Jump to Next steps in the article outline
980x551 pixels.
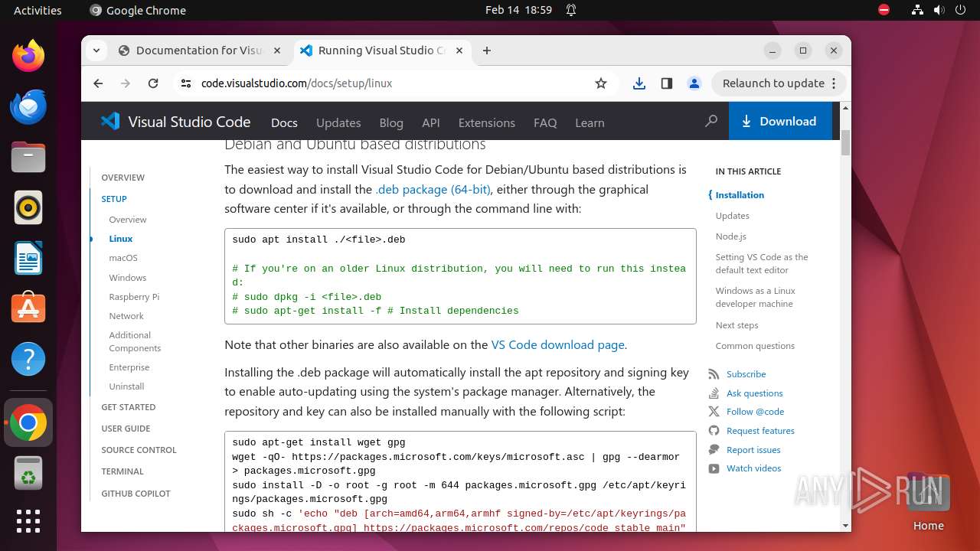(737, 325)
